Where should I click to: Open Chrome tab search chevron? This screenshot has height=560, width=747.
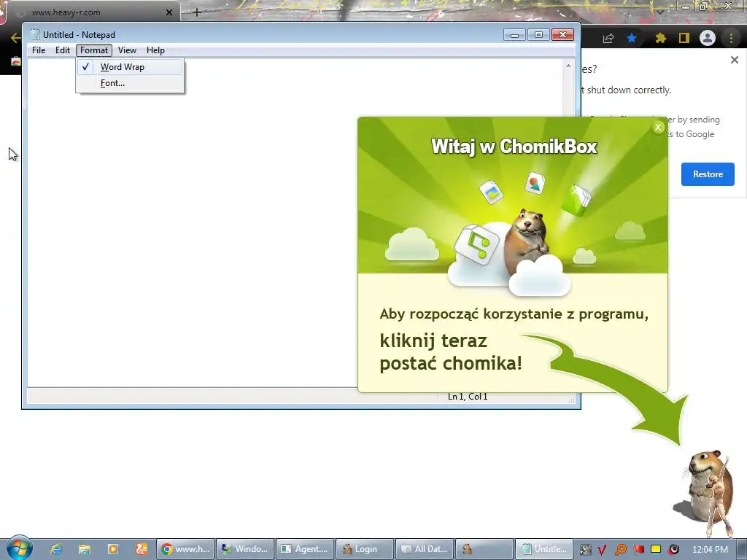[x=659, y=12]
